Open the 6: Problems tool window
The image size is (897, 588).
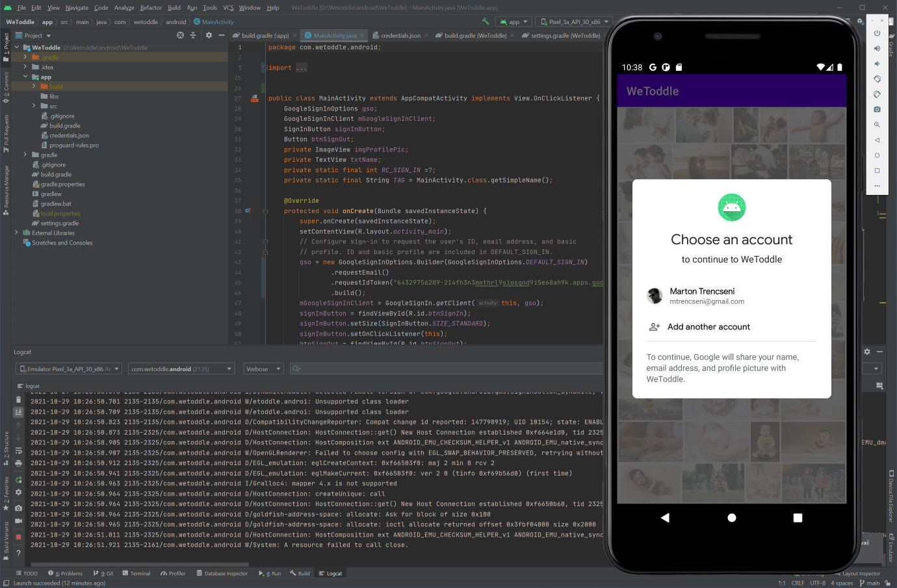[65, 574]
